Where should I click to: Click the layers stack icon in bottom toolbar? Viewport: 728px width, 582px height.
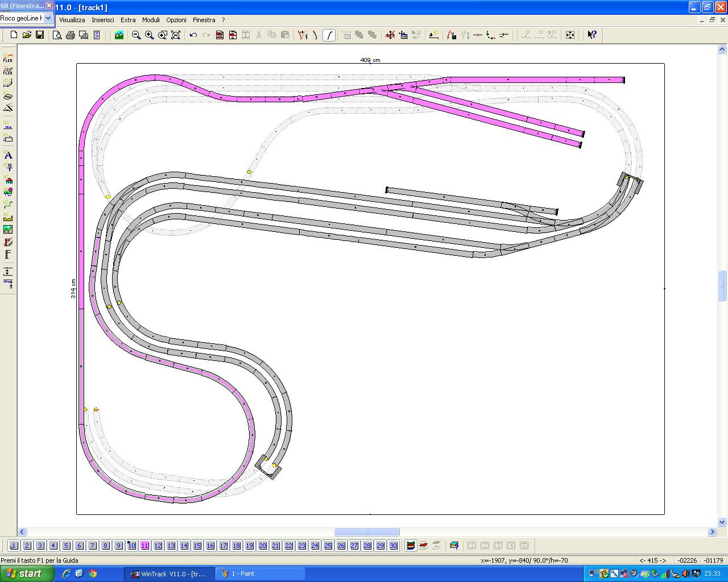[x=411, y=546]
